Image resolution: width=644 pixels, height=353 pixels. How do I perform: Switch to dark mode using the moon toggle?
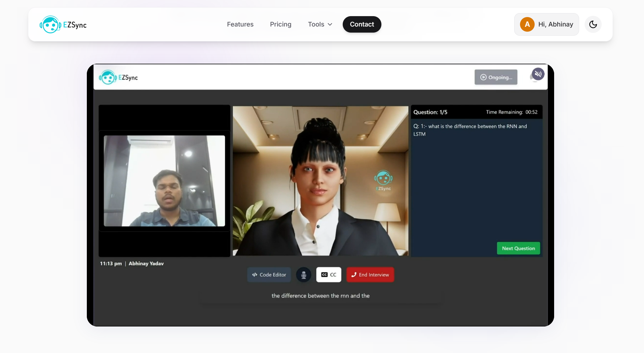593,24
